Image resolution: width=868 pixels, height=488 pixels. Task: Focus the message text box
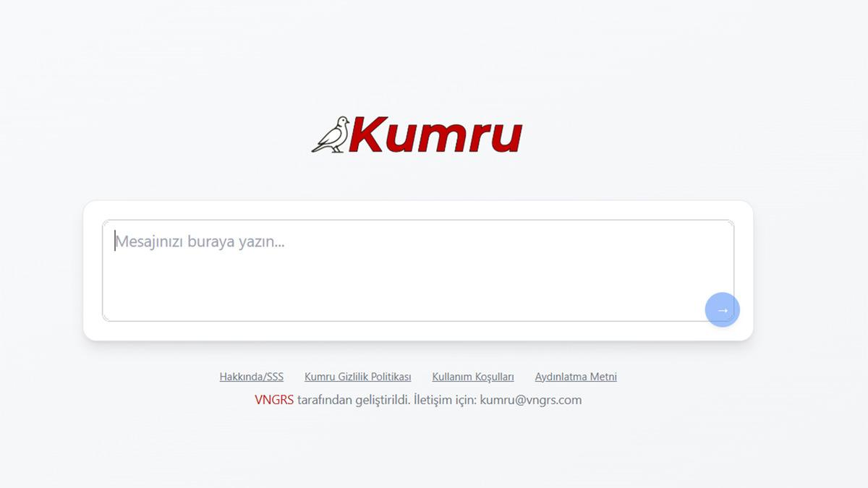click(417, 270)
